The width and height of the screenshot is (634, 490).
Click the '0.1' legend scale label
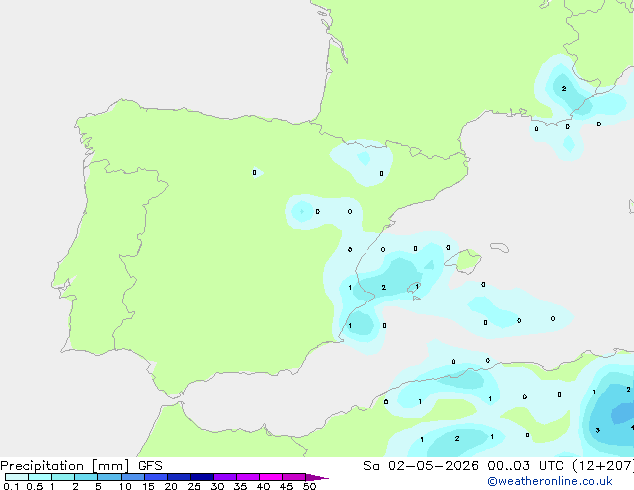11,486
